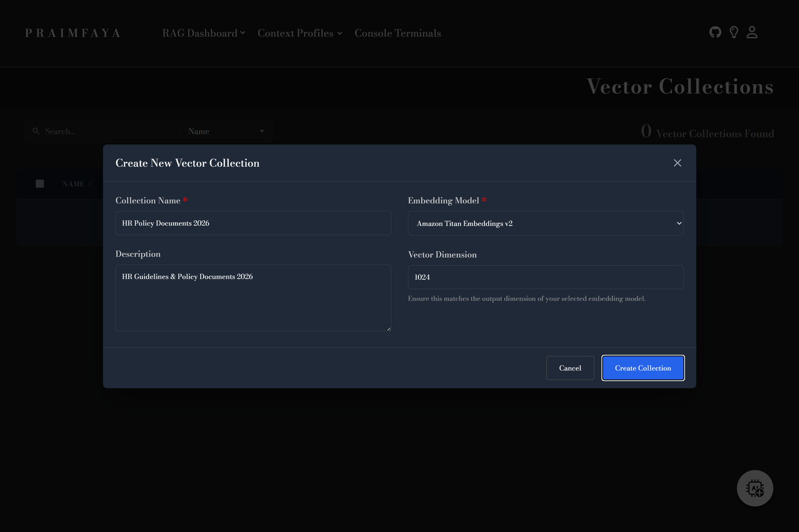Expand the RAG Dashboard menu
Image resolution: width=799 pixels, height=532 pixels.
tap(203, 33)
